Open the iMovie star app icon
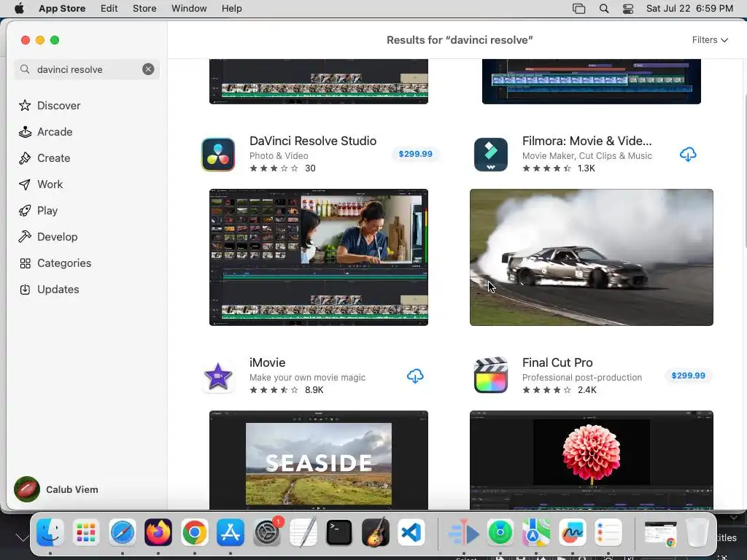The width and height of the screenshot is (747, 560). click(218, 376)
